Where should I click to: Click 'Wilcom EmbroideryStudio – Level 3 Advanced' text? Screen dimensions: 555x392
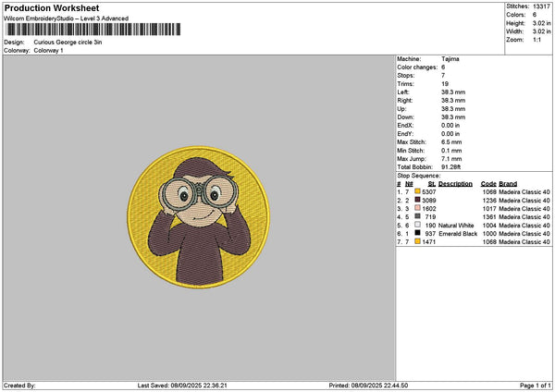[67, 18]
